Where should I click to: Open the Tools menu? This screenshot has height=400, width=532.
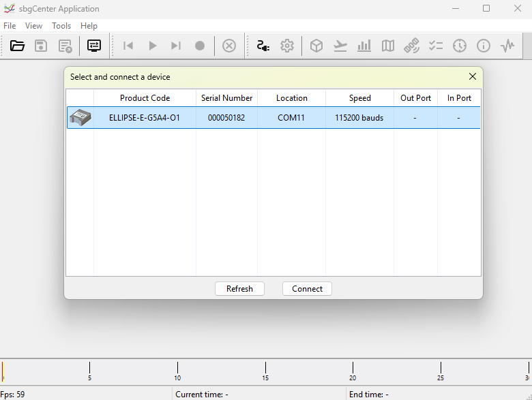pos(61,26)
